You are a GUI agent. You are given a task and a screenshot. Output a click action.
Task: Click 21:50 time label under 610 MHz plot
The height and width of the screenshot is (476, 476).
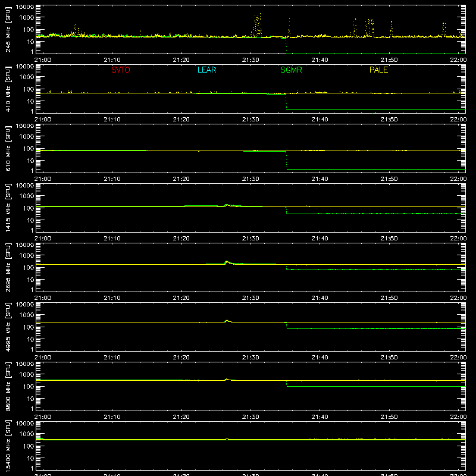389,179
